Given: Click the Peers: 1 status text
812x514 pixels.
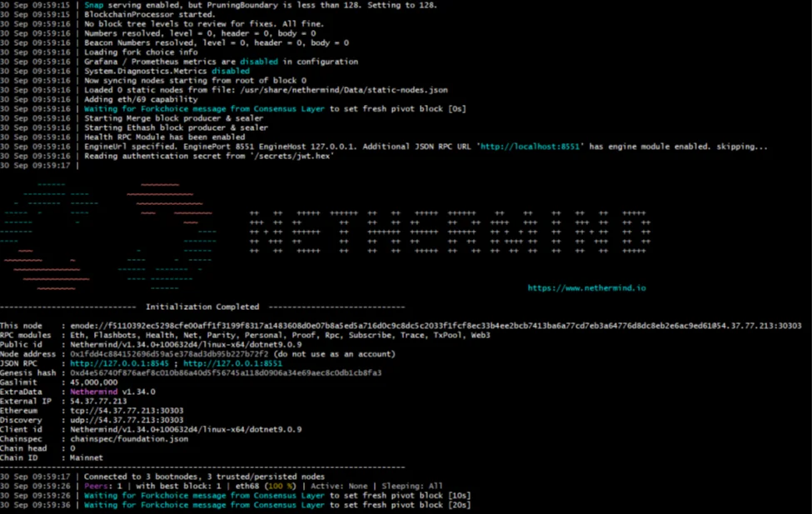Looking at the screenshot, I should (x=102, y=486).
